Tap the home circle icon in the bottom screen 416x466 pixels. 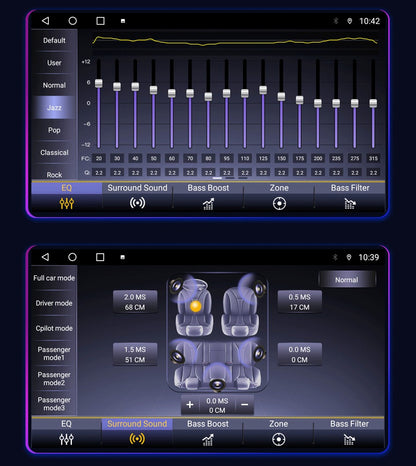72,257
